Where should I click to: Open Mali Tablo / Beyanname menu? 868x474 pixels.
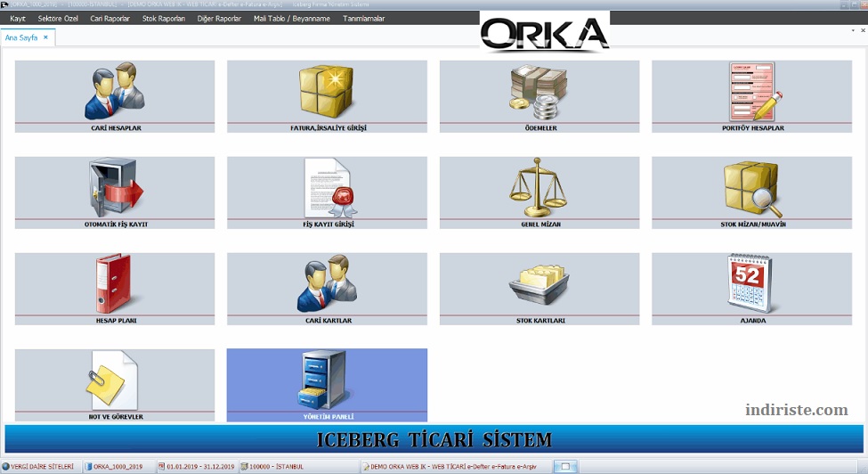[x=292, y=19]
